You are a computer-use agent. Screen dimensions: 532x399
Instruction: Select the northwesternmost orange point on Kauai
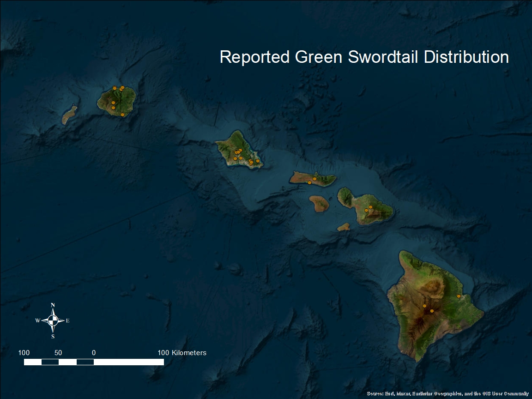click(115, 88)
